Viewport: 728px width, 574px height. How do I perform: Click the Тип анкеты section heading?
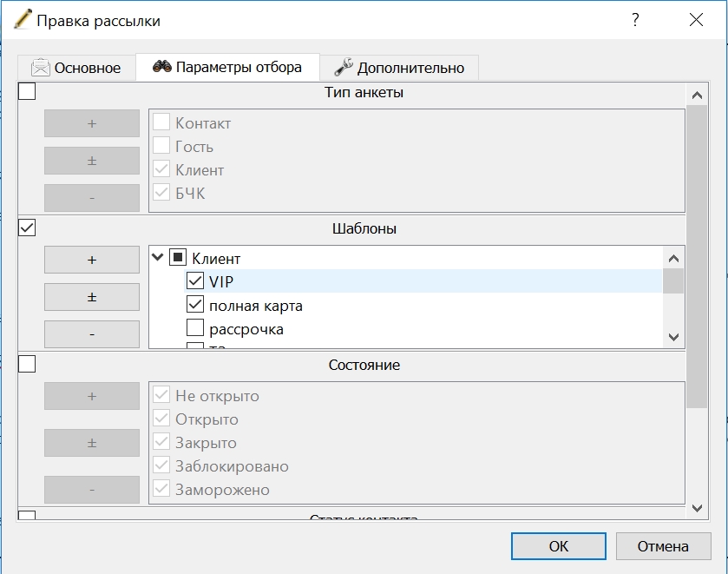[364, 92]
